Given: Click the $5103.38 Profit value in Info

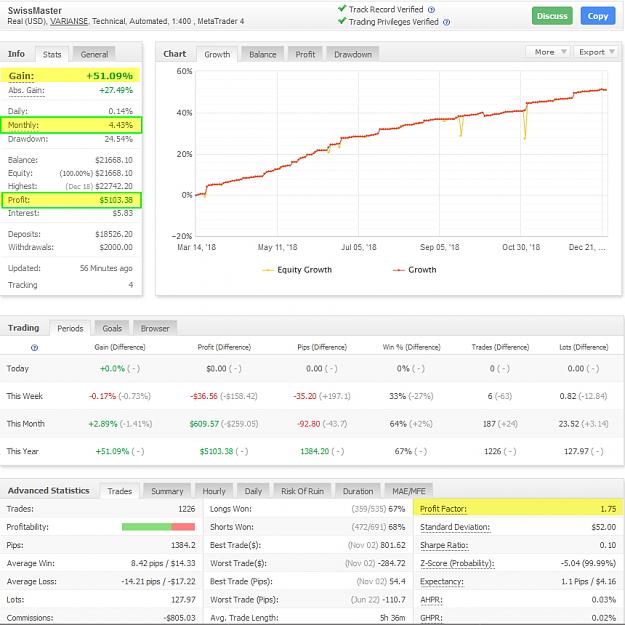Looking at the screenshot, I should 116,200.
